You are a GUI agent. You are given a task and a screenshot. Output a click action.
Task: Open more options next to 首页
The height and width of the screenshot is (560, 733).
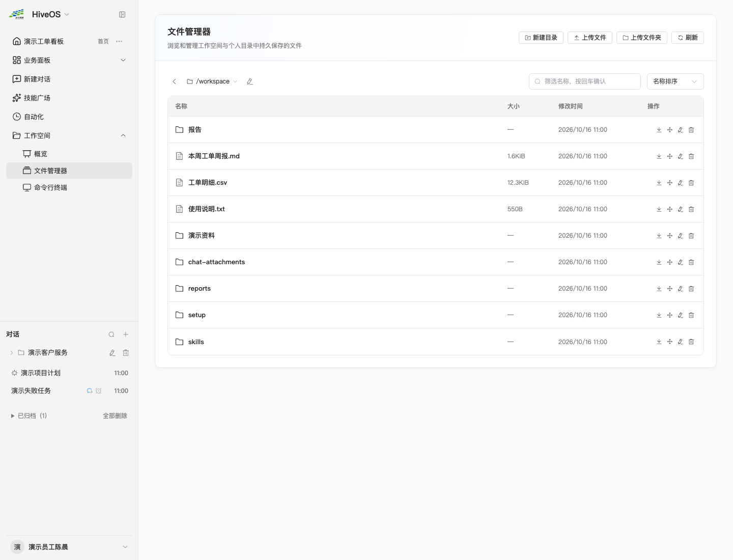click(119, 41)
